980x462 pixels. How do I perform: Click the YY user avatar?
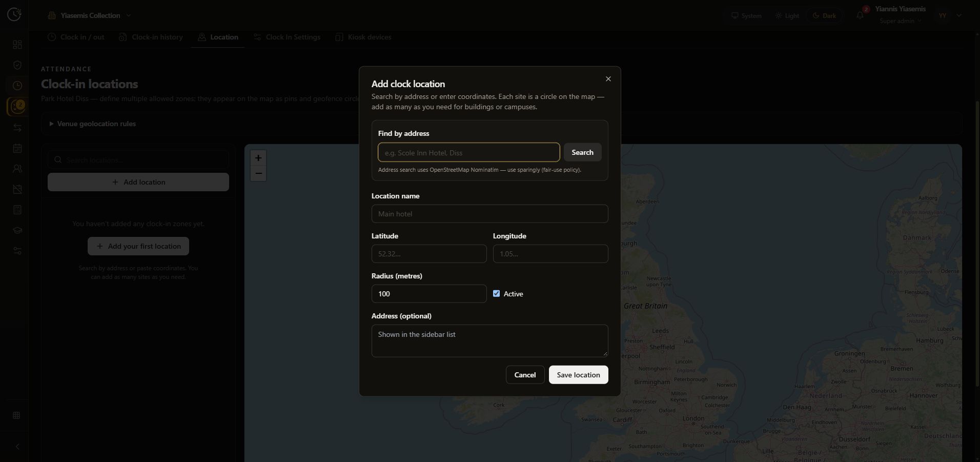[943, 15]
